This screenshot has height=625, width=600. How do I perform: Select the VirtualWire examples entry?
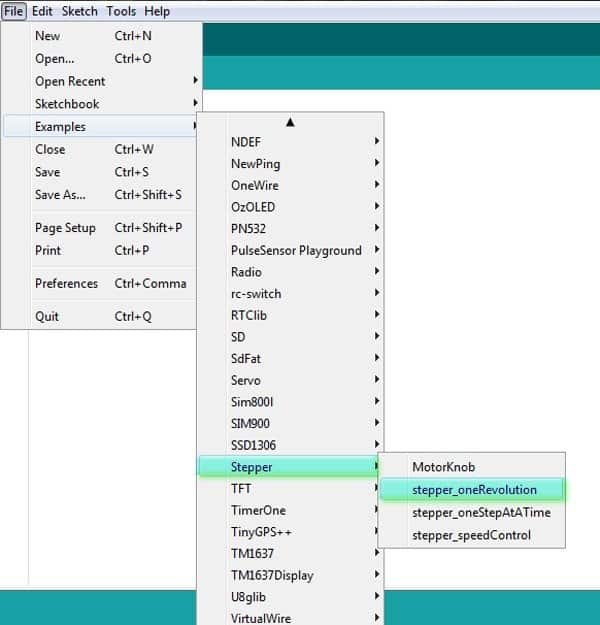pos(291,618)
